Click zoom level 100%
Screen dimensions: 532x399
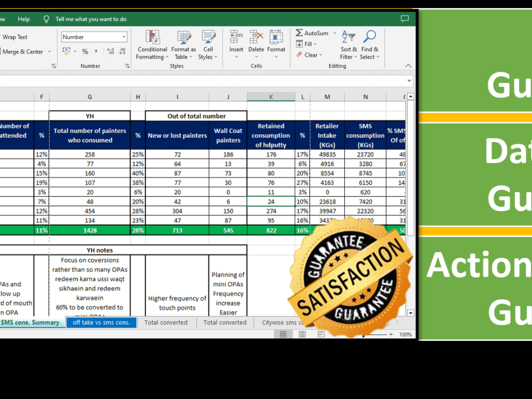[x=405, y=335]
